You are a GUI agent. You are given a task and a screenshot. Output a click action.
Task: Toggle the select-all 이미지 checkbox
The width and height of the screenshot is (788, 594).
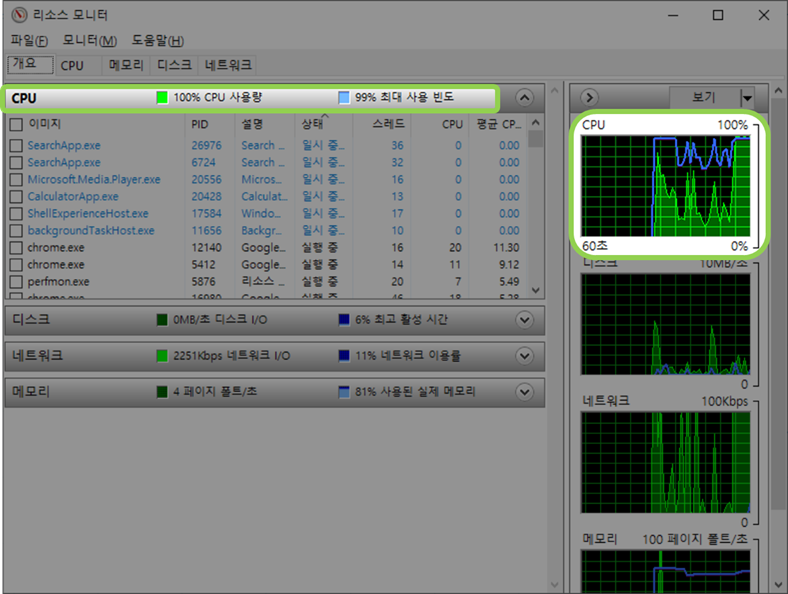pos(16,124)
